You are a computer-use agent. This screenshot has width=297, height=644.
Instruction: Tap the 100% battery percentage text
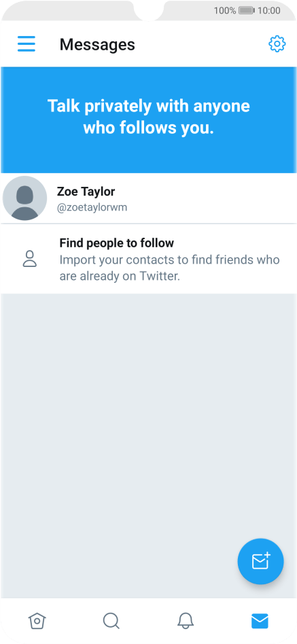click(x=225, y=10)
